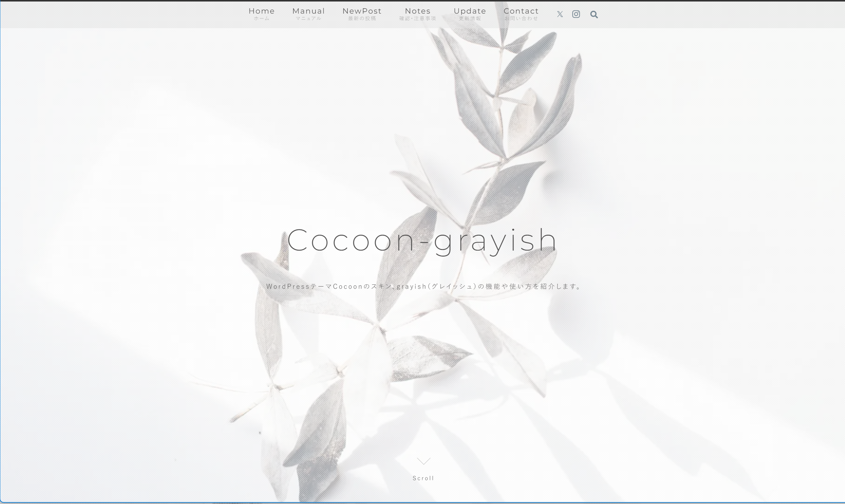Click the ホーム subtitle under Home
This screenshot has height=504, width=845.
coord(261,19)
